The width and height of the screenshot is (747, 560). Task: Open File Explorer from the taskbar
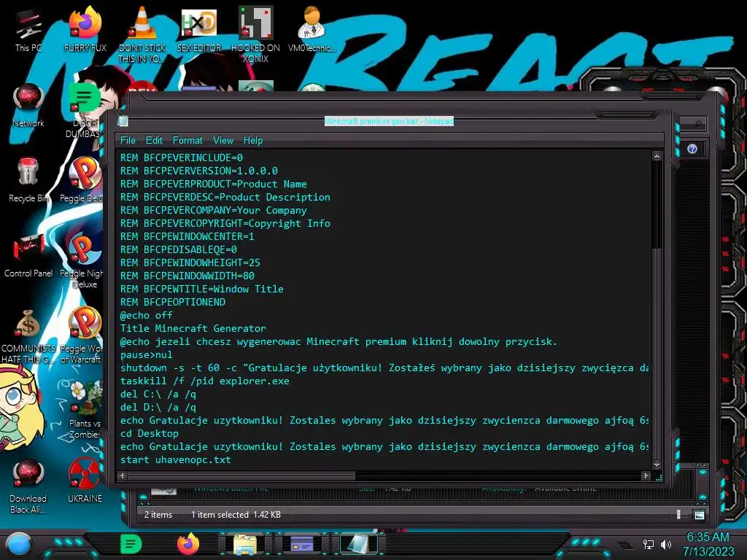(245, 544)
